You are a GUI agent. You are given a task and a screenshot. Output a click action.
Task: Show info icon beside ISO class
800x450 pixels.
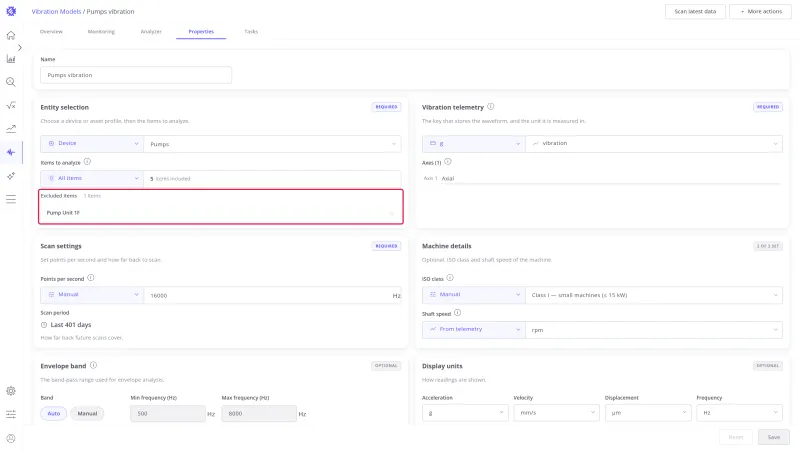450,278
